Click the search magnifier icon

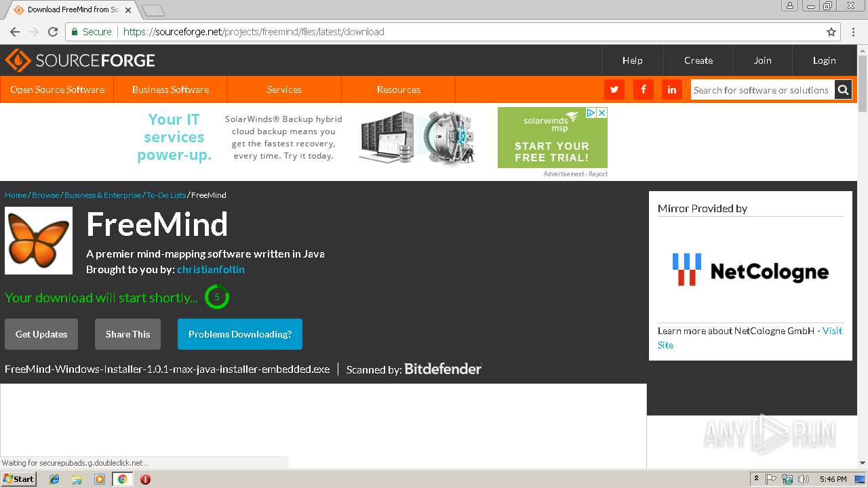(843, 89)
